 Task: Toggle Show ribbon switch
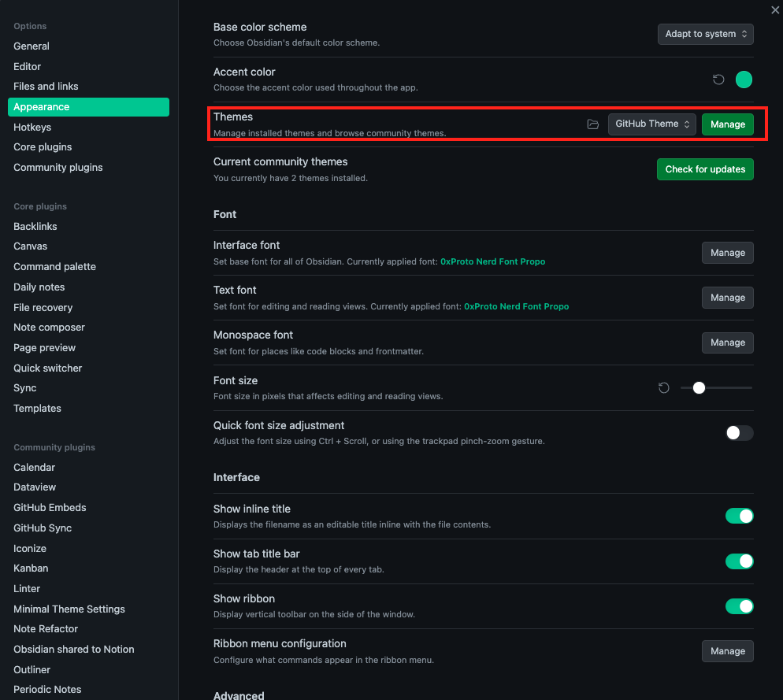(739, 606)
